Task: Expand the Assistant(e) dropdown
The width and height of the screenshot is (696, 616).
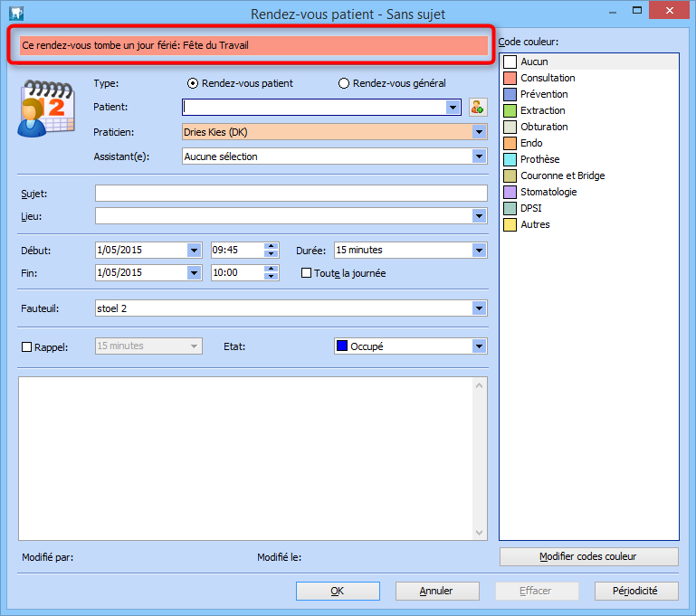Action: pyautogui.click(x=479, y=156)
